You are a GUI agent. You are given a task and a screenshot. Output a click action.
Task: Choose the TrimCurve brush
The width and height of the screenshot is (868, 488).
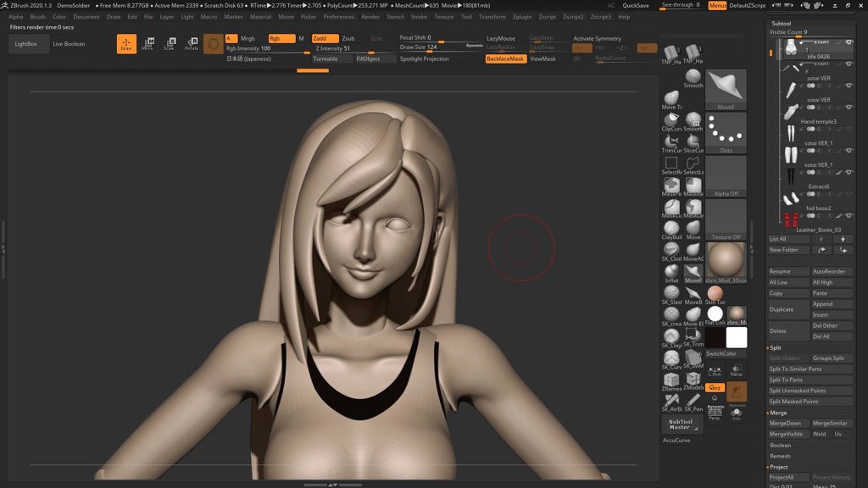671,141
